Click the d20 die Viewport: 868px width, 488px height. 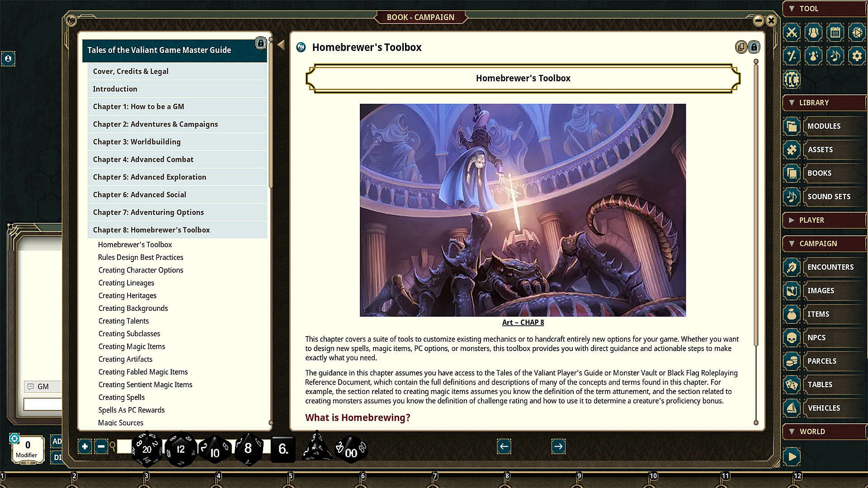146,449
